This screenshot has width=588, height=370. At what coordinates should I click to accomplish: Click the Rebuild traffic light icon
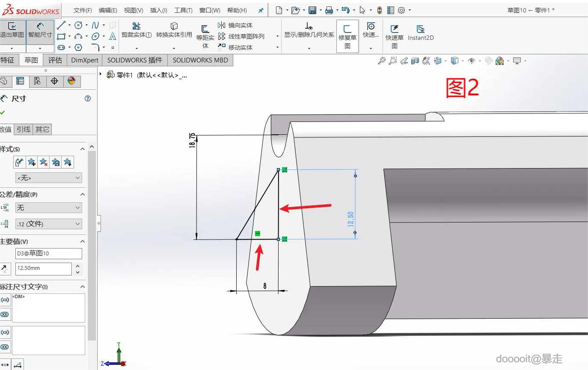click(x=380, y=10)
